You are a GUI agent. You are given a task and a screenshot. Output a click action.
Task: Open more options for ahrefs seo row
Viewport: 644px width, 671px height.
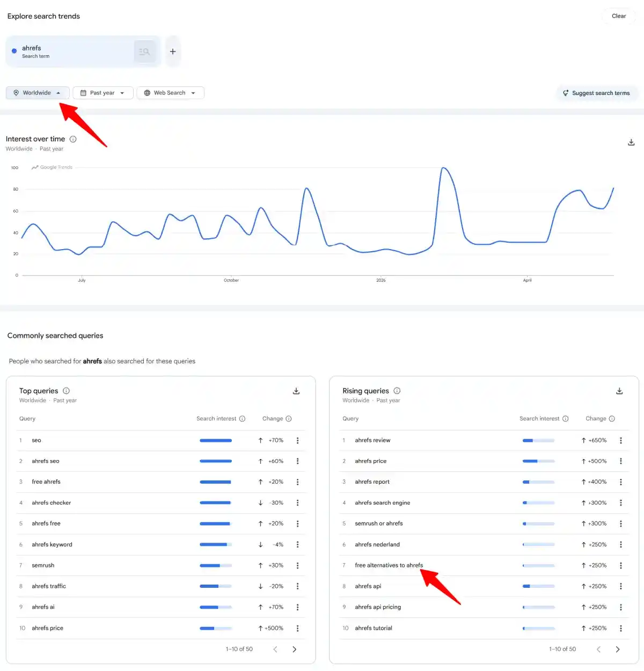pyautogui.click(x=298, y=461)
